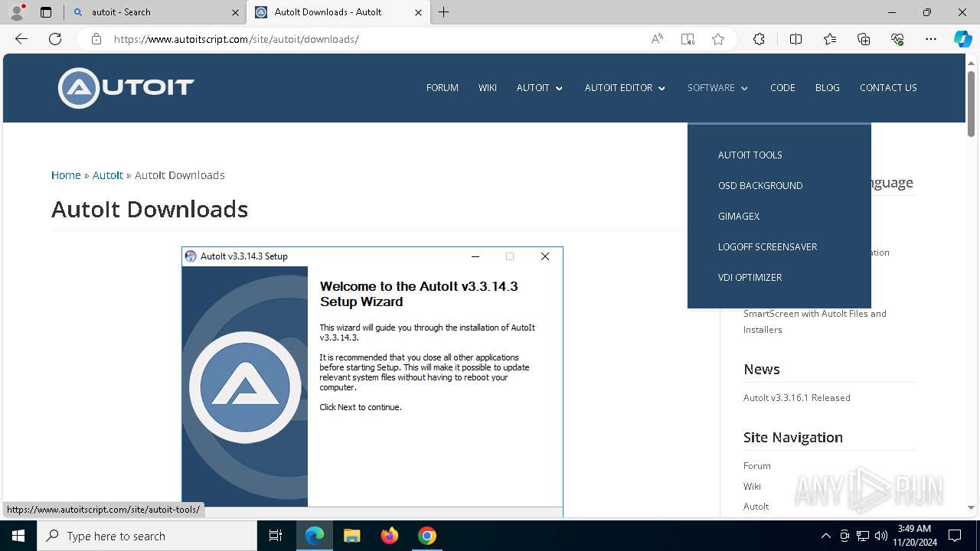This screenshot has height=551, width=980.
Task: Open split screen icon
Action: 795,39
